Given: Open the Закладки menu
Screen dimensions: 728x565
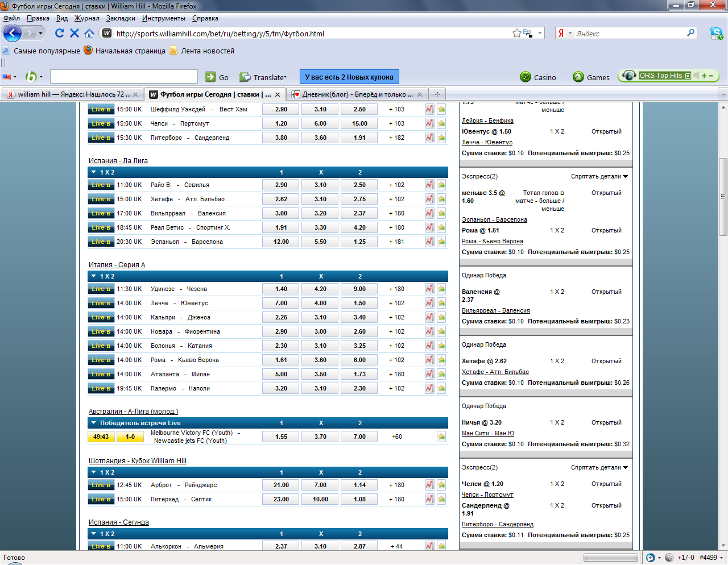Looking at the screenshot, I should [121, 18].
